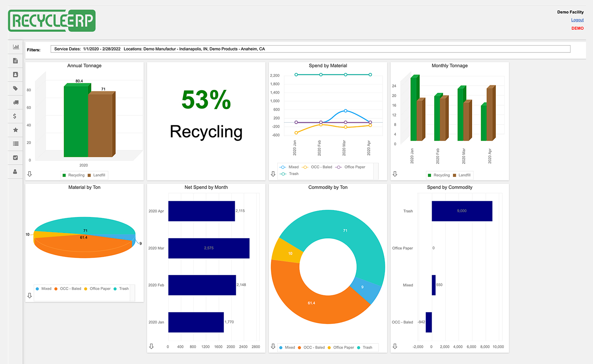Toggle Recycling series in Monthly Tonnage legend
This screenshot has width=593, height=364.
pyautogui.click(x=439, y=175)
